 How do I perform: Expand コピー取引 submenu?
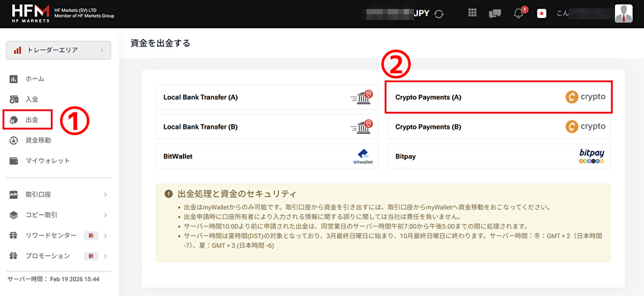[58, 215]
